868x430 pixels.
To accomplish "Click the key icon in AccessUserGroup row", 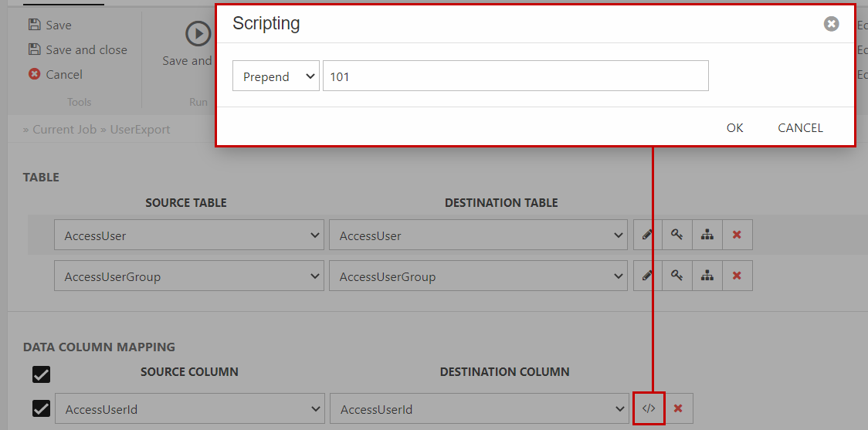I will point(677,276).
